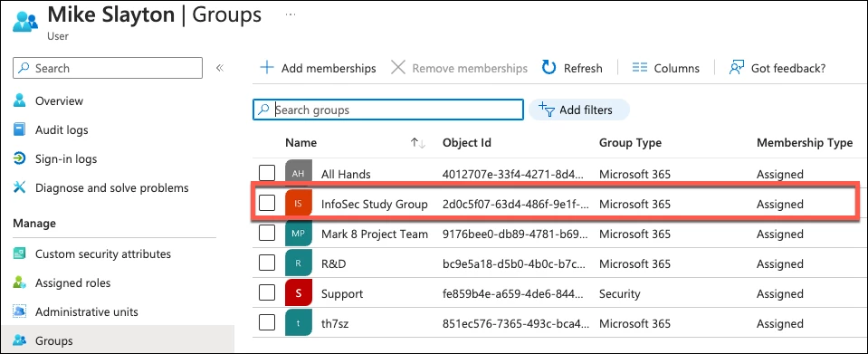Open Audit logs from sidebar icon
This screenshot has height=354, width=868.
coord(19,129)
